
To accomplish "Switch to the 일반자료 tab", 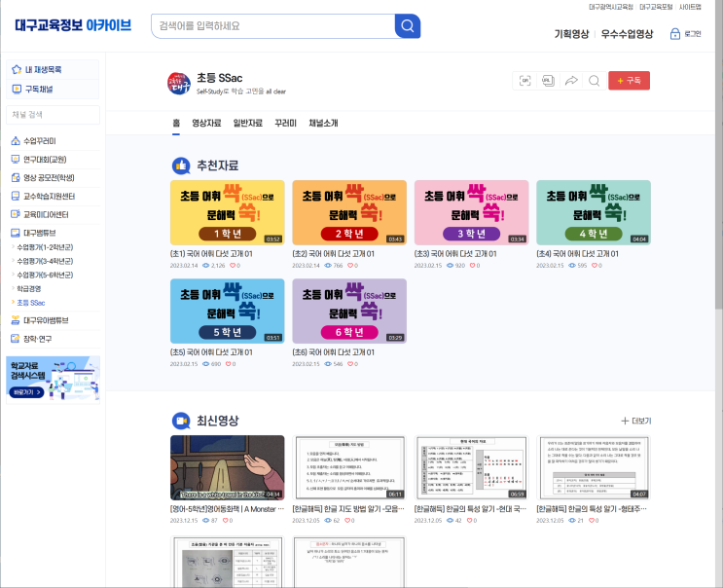I will click(247, 123).
